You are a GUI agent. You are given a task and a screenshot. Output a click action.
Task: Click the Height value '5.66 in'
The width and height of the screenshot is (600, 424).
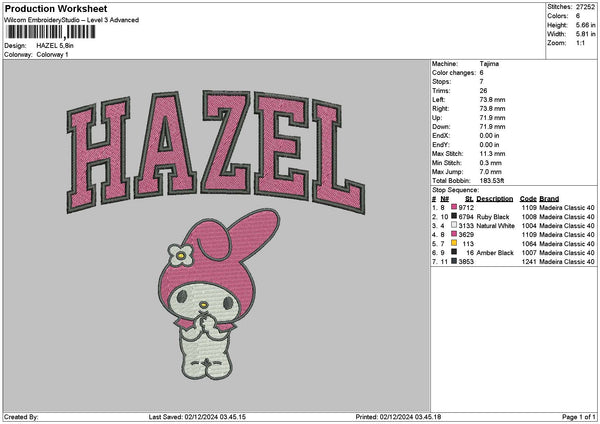(x=585, y=25)
